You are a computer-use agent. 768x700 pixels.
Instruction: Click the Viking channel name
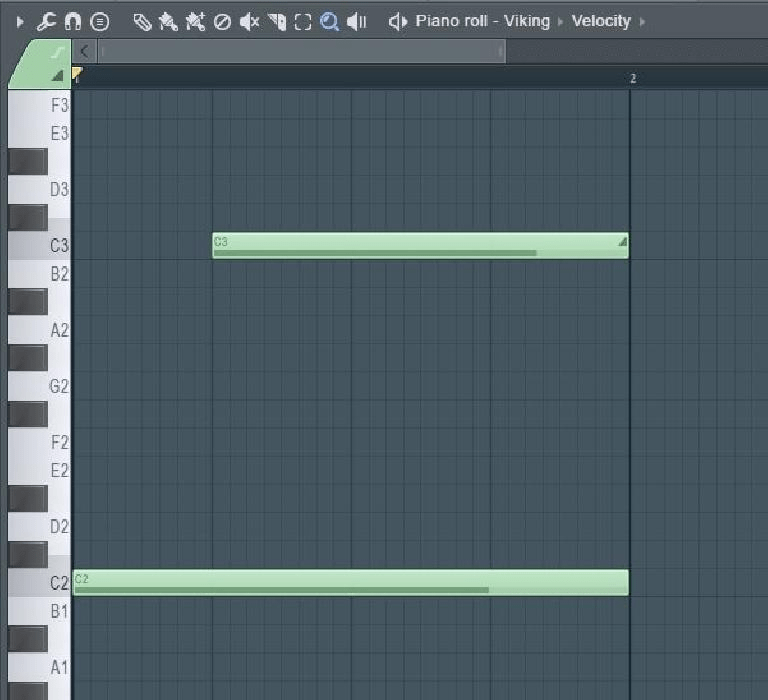click(x=527, y=21)
